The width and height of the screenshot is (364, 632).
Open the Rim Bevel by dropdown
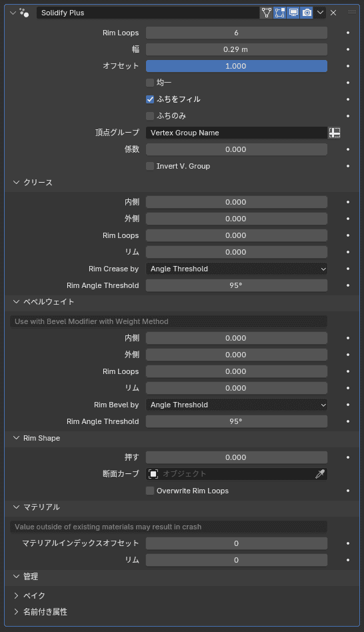coord(237,405)
